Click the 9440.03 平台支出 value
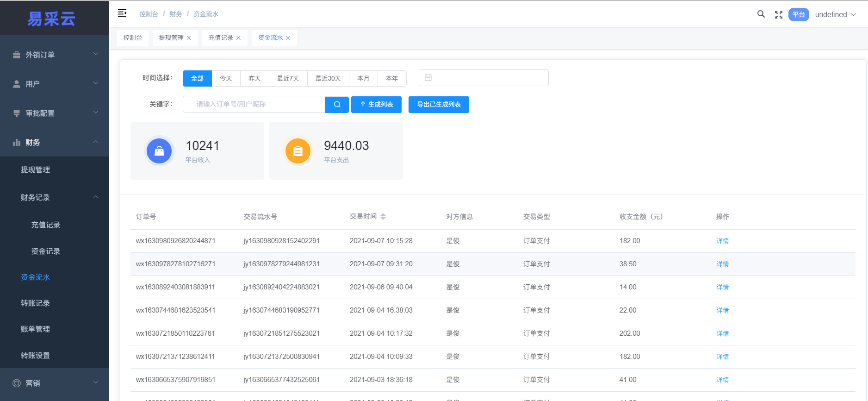 (x=347, y=146)
